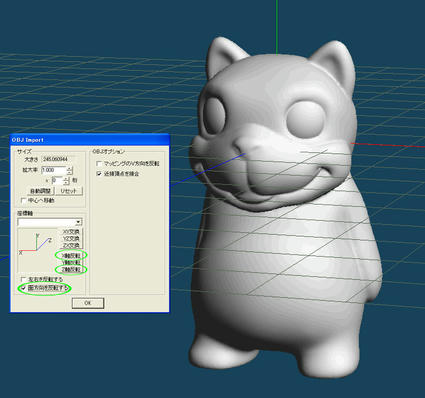Toggle the 中心へ移動 checkbox

(23, 201)
